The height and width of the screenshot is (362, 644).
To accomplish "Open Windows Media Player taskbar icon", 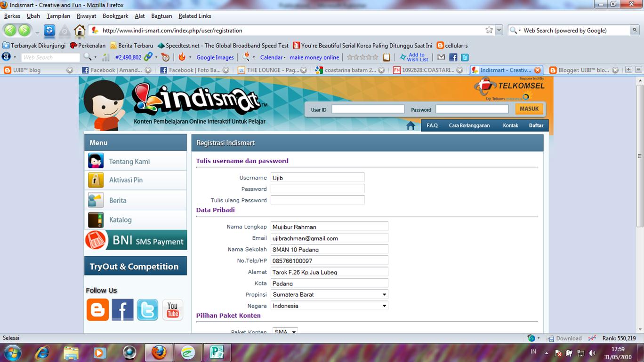I will click(x=100, y=353).
